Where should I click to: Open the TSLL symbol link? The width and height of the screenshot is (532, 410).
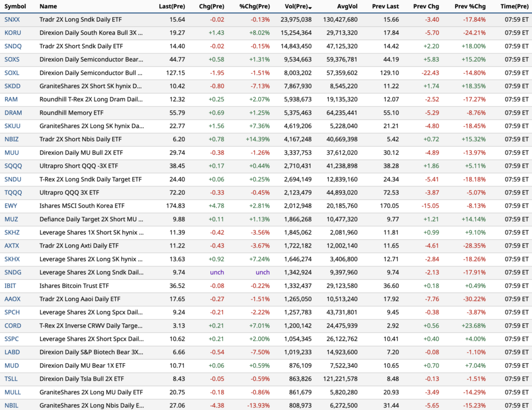(x=11, y=379)
